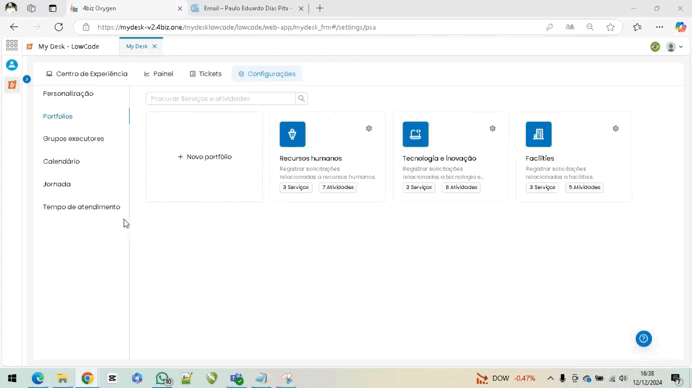Close the My Desk inner tab

(x=154, y=46)
